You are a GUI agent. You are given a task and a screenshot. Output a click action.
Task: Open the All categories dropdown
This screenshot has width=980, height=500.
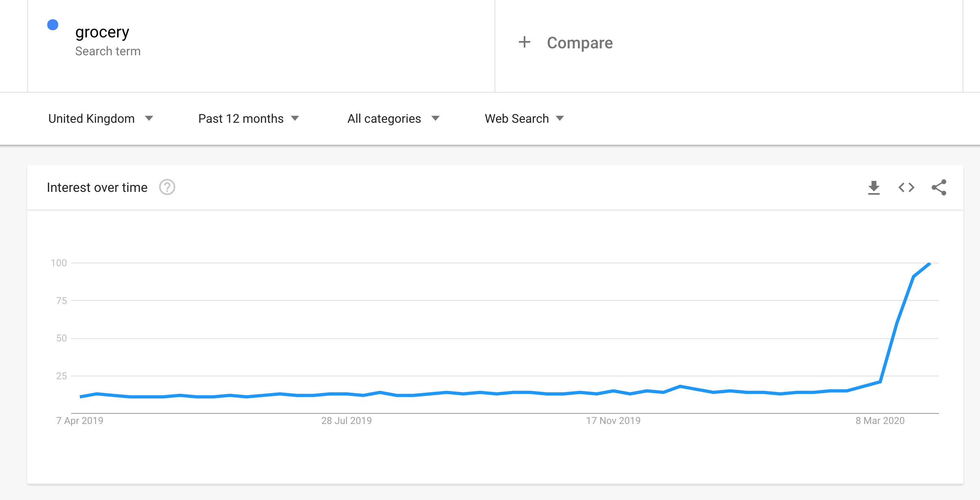coord(393,118)
